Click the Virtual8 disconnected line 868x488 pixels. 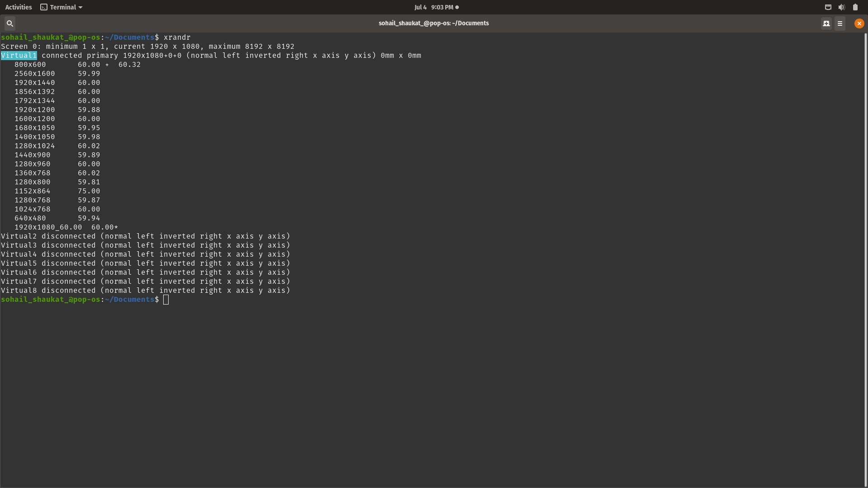tap(146, 291)
